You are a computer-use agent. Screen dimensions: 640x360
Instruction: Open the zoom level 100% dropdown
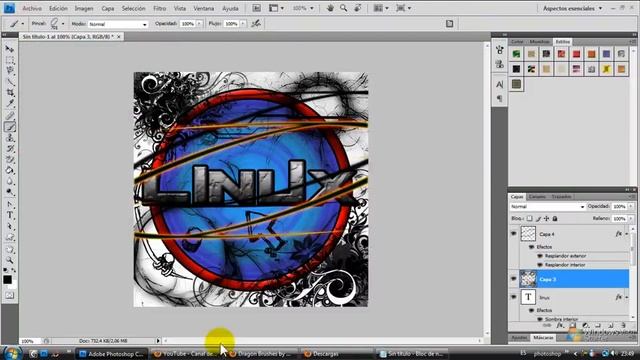tap(303, 8)
